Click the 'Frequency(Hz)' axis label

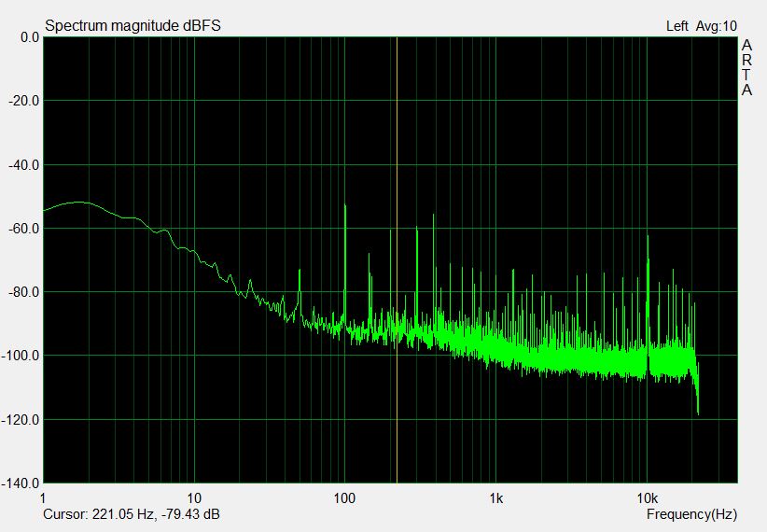pos(691,514)
